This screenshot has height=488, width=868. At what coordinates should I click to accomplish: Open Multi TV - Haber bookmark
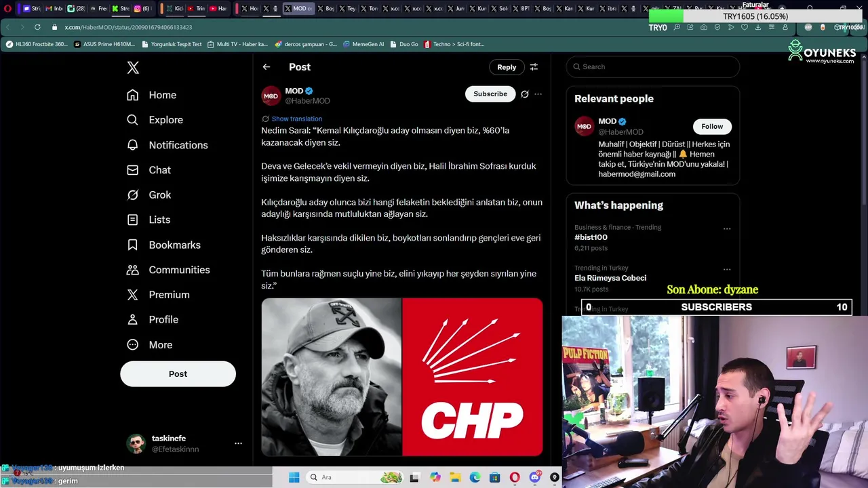coord(237,44)
